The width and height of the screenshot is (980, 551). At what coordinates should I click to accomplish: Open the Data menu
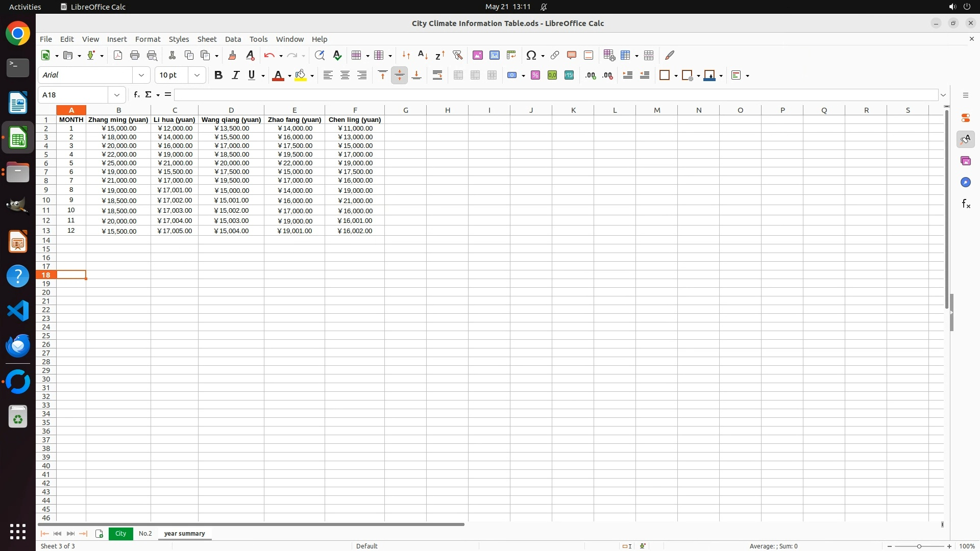coord(233,39)
